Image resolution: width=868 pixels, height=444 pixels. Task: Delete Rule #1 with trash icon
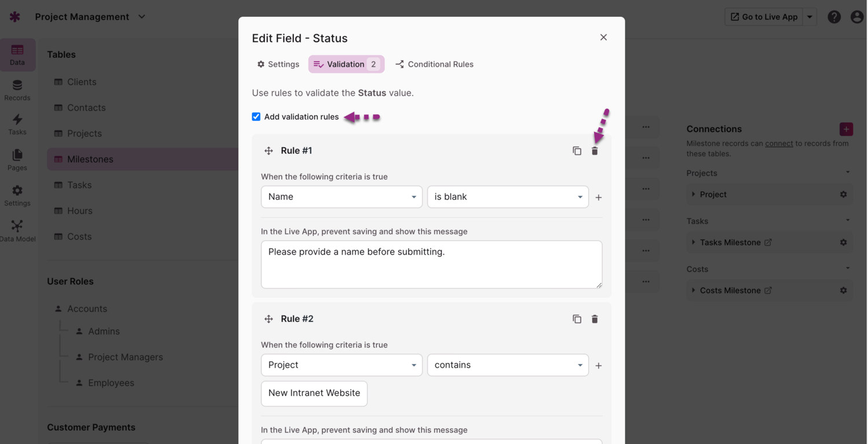tap(594, 151)
